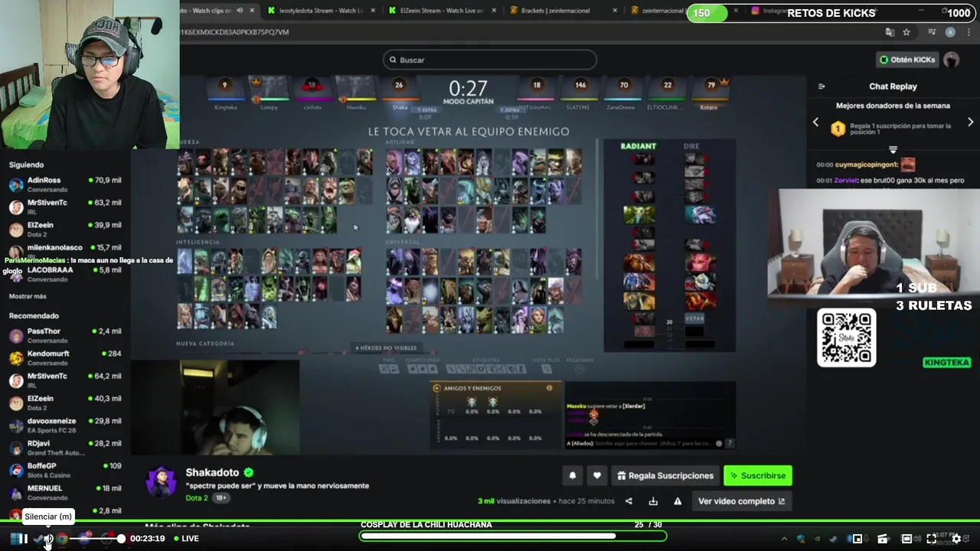Click the Siguiendo sidebar heading
The height and width of the screenshot is (551, 980).
pyautogui.click(x=26, y=165)
